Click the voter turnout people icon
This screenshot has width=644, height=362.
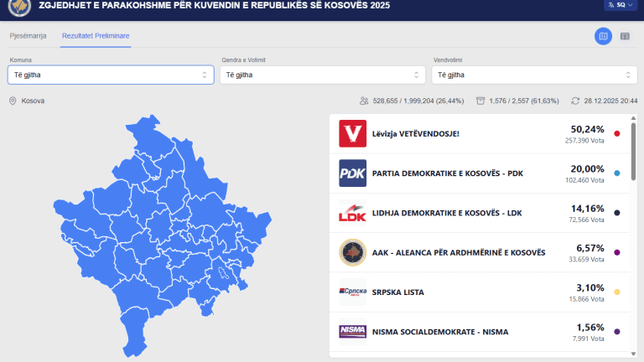(x=364, y=101)
